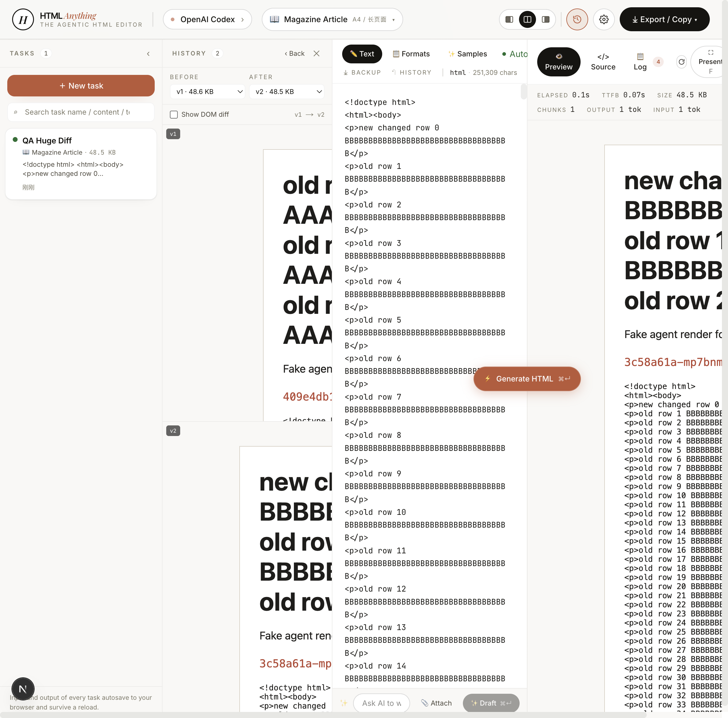Click the pencil icon on Text tab
This screenshot has width=728, height=718.
click(x=353, y=54)
